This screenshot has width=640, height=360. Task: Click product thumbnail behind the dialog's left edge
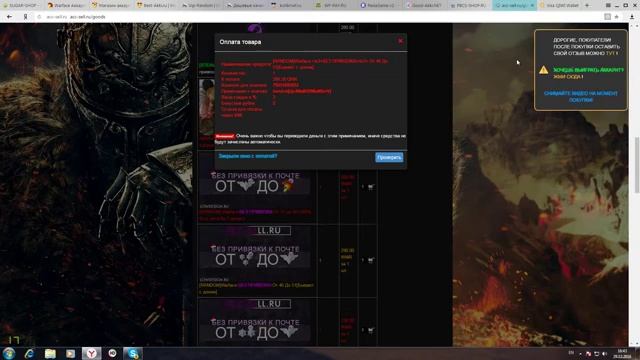pos(207,107)
